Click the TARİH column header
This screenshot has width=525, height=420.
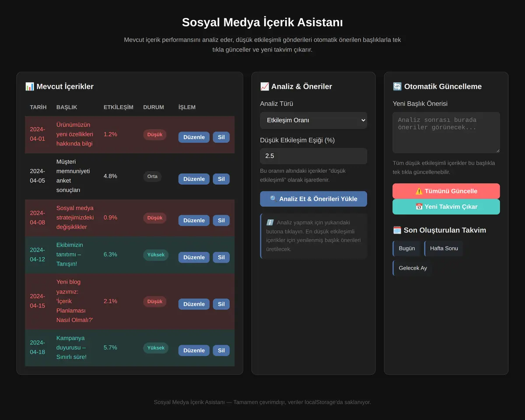click(x=38, y=107)
